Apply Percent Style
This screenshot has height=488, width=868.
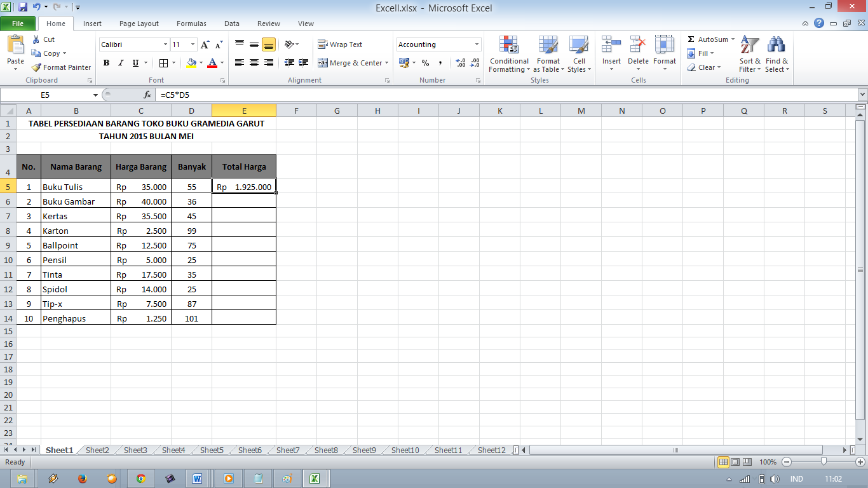[x=425, y=63]
